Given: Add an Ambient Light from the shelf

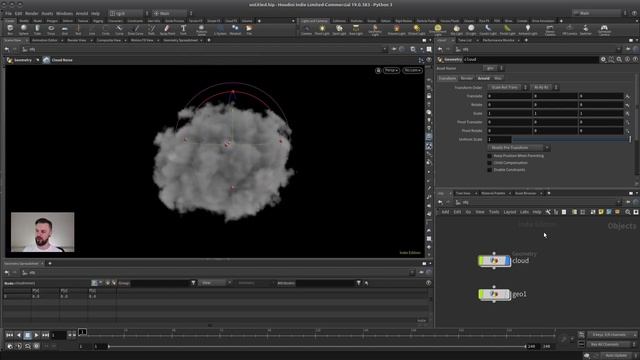Looking at the screenshot, I should [528, 29].
